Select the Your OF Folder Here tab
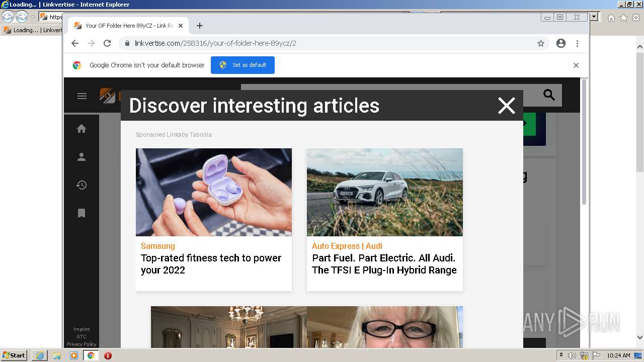Screen dimensions: 644x362 coord(128,26)
